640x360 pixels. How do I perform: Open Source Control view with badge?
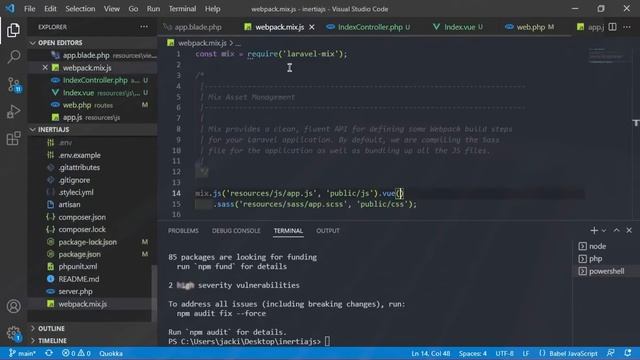pos(14,84)
